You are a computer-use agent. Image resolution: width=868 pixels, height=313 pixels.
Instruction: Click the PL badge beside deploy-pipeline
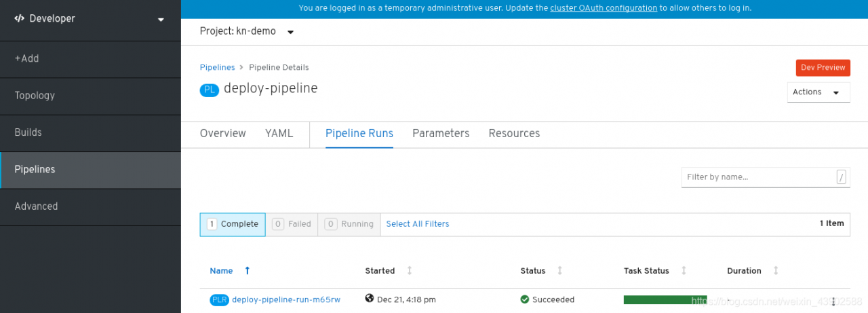[x=210, y=90]
